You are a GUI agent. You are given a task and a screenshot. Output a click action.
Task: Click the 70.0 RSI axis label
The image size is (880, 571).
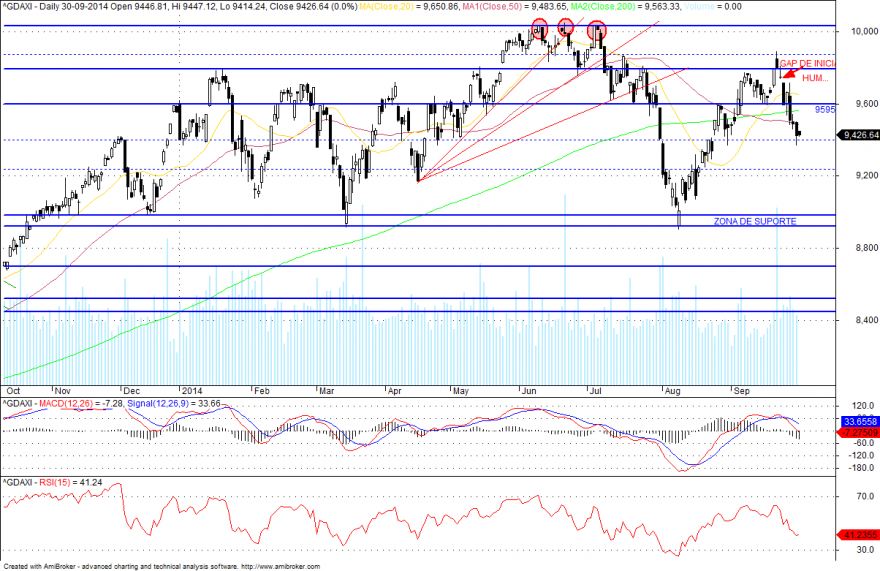pyautogui.click(x=865, y=496)
